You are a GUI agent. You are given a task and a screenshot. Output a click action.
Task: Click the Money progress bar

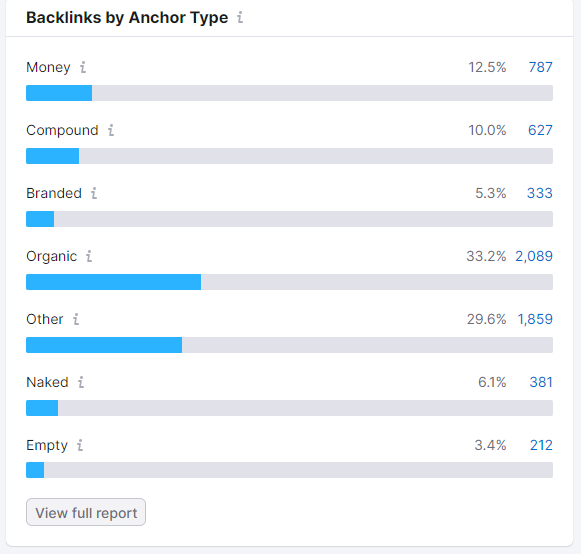coord(289,93)
